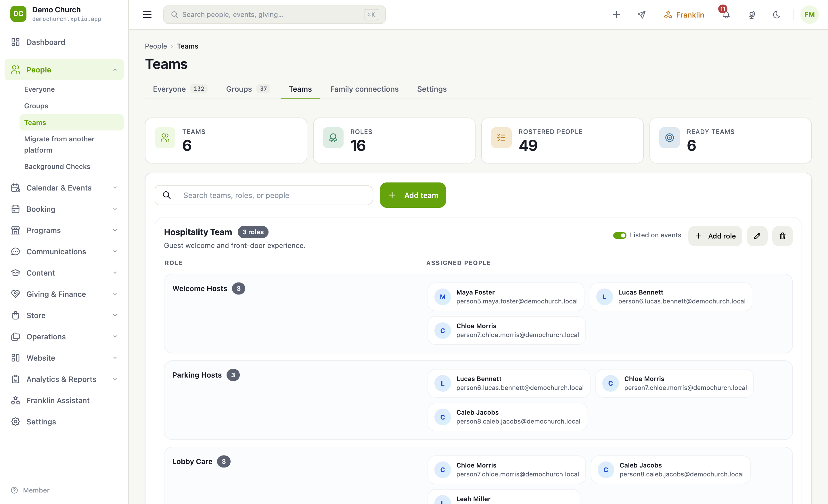Viewport: 828px width, 504px height.
Task: Click the paper plane send icon
Action: click(641, 15)
